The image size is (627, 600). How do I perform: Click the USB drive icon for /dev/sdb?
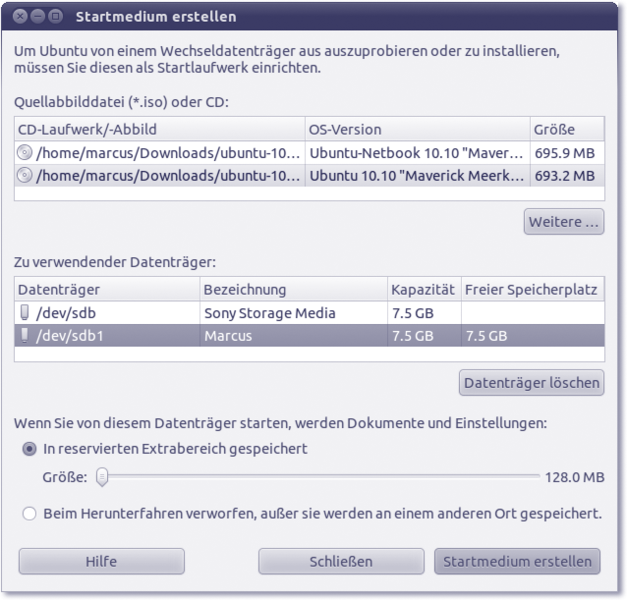[24, 313]
